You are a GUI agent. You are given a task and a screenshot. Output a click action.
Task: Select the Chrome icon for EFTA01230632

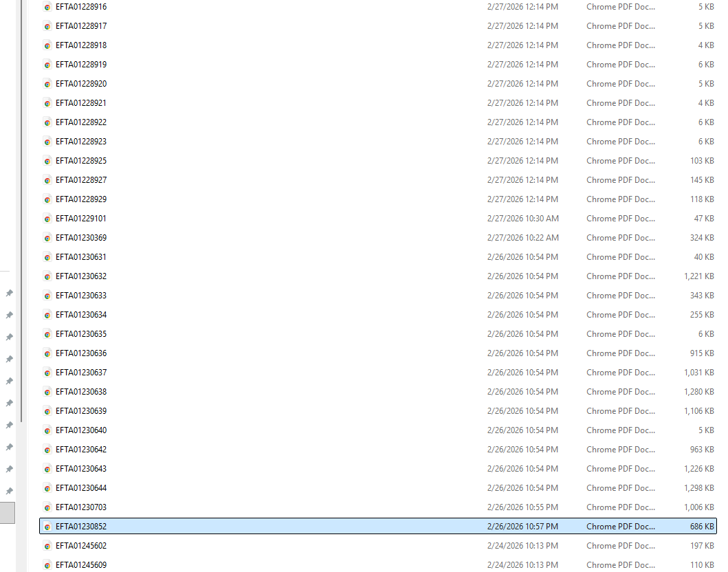pos(47,276)
